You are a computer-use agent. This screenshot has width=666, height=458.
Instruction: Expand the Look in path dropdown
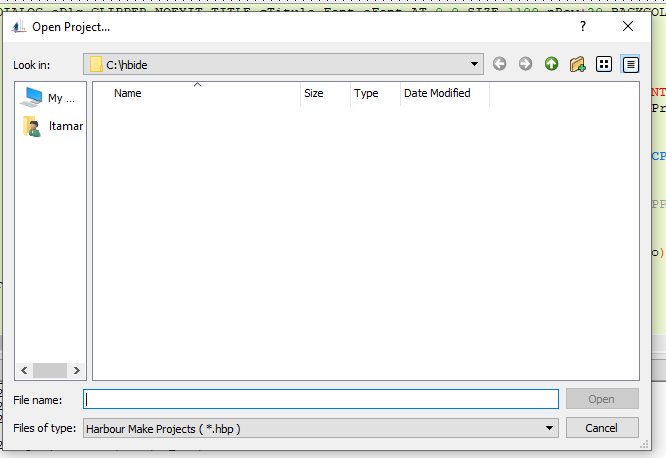(x=474, y=64)
